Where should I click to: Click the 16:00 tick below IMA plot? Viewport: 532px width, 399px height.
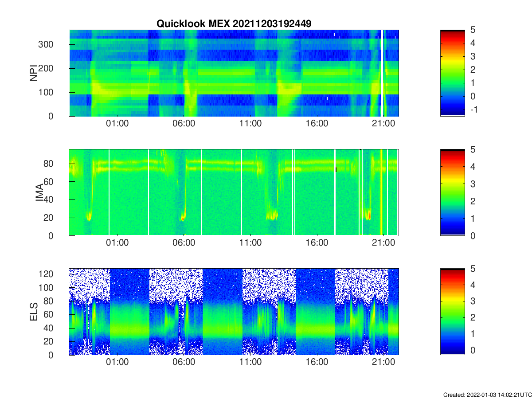[317, 243]
